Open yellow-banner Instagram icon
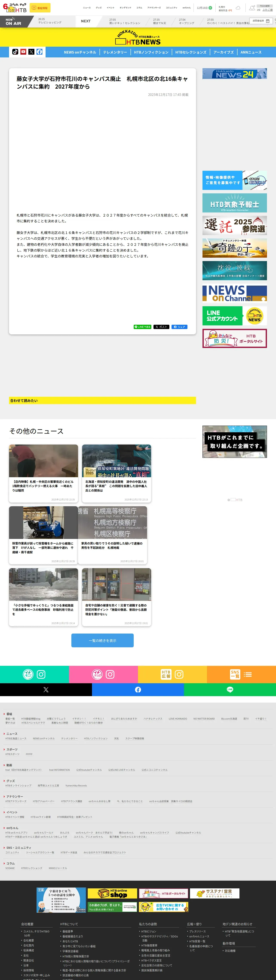 pos(179,674)
